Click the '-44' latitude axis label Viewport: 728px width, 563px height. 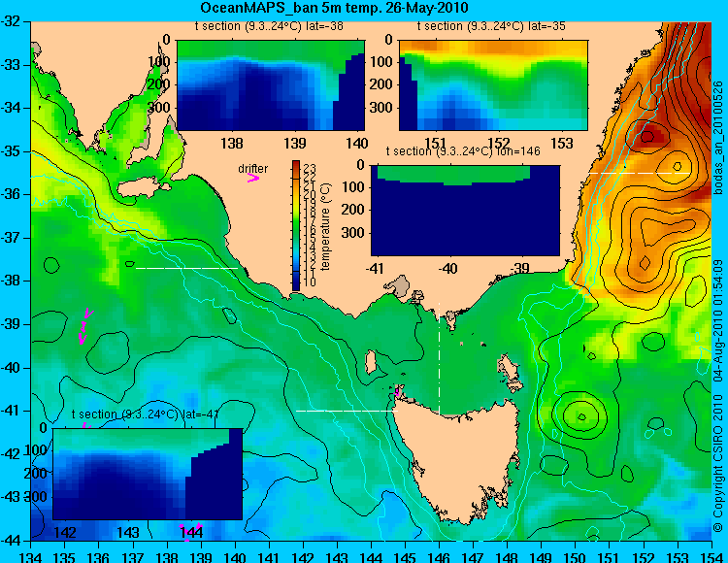tap(13, 541)
